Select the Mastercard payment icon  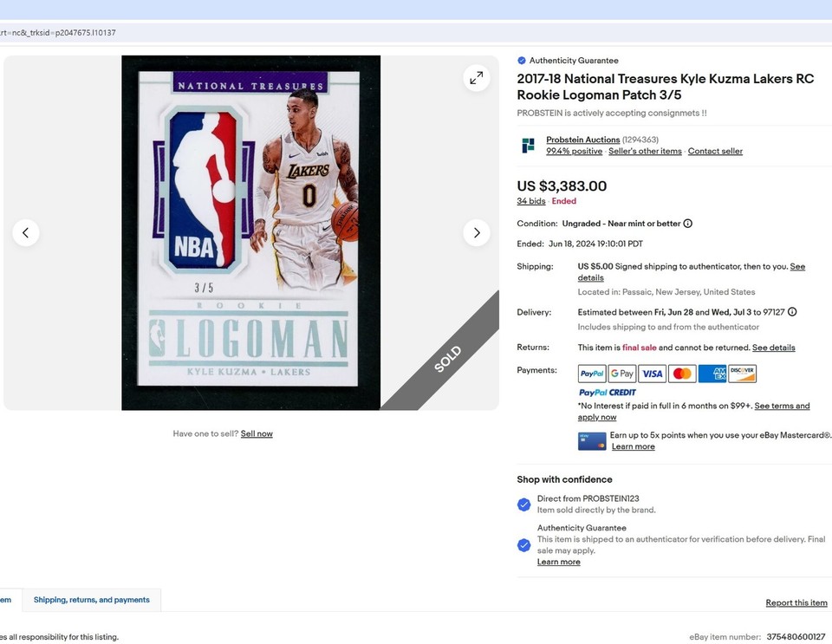point(682,373)
